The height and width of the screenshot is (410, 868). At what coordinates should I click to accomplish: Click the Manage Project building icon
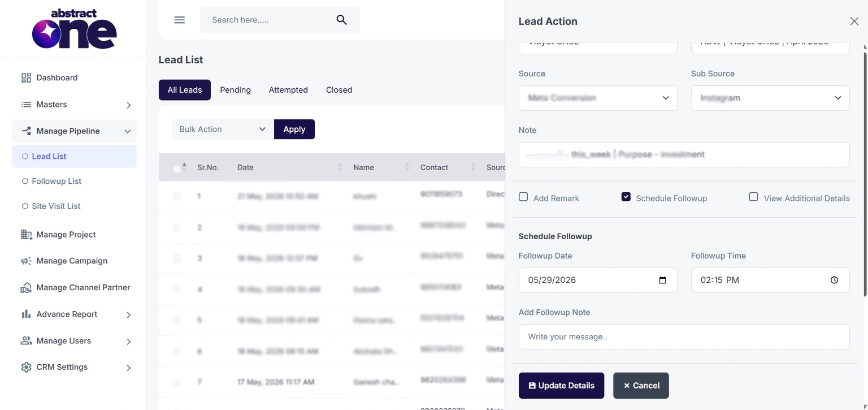tap(26, 234)
